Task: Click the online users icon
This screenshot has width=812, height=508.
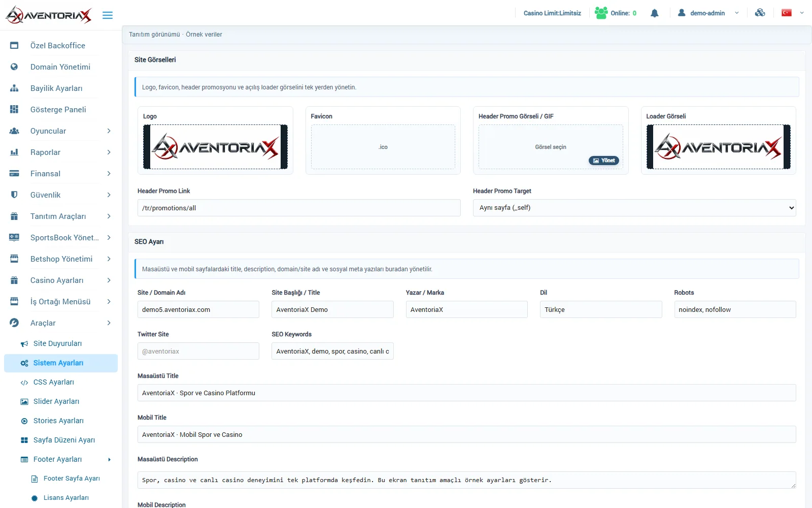Action: (x=601, y=13)
